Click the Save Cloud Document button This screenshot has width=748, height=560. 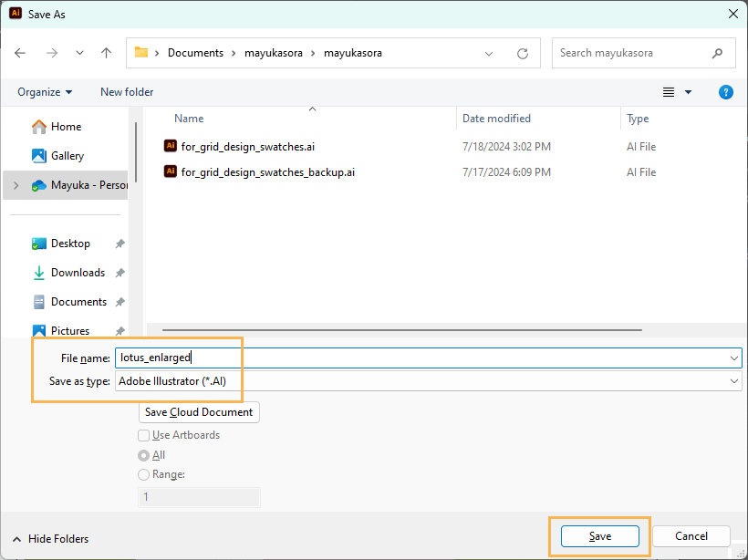(x=199, y=412)
